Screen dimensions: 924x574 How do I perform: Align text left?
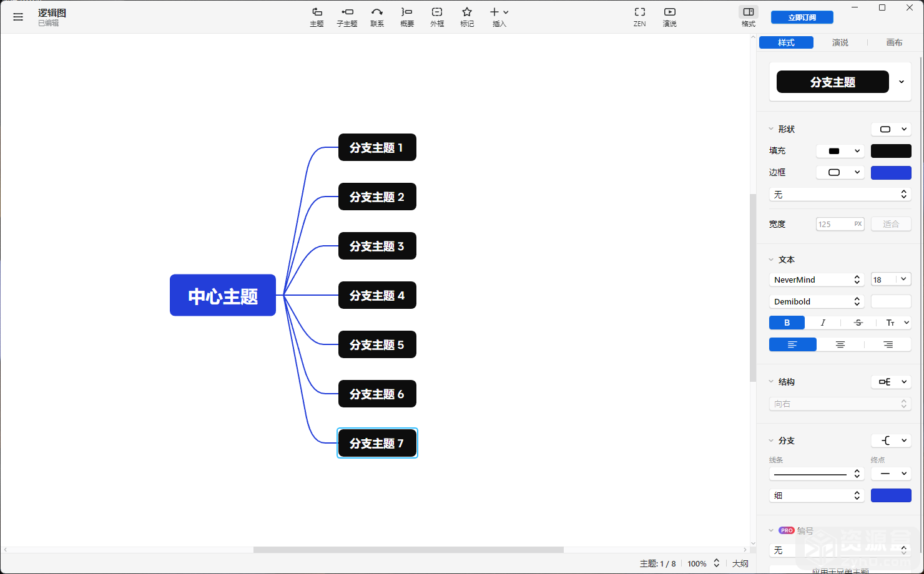pyautogui.click(x=793, y=344)
